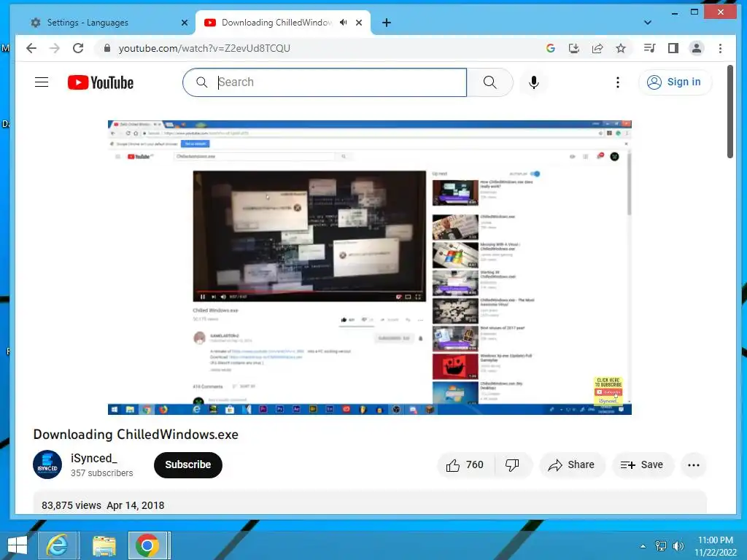This screenshot has width=747, height=560.
Task: Click the 357 subscribers text
Action: tap(102, 472)
